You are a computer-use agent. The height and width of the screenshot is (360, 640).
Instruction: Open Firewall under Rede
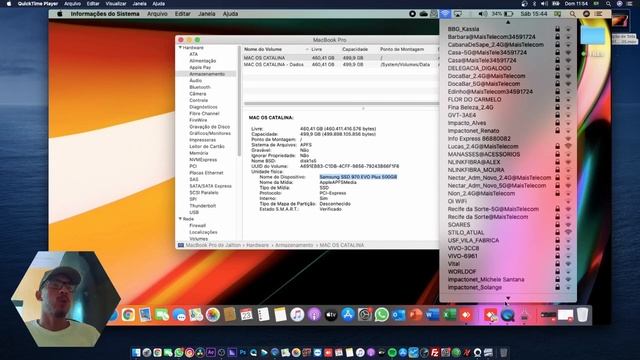coord(198,226)
